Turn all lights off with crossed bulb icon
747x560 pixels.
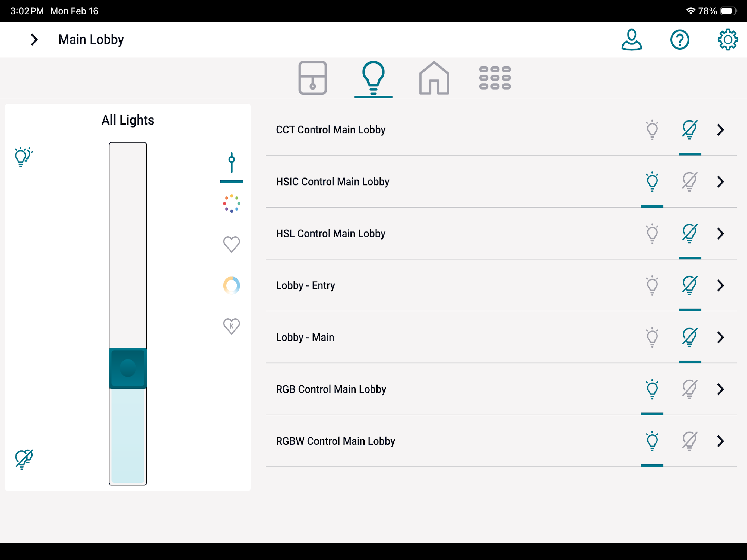(x=24, y=459)
